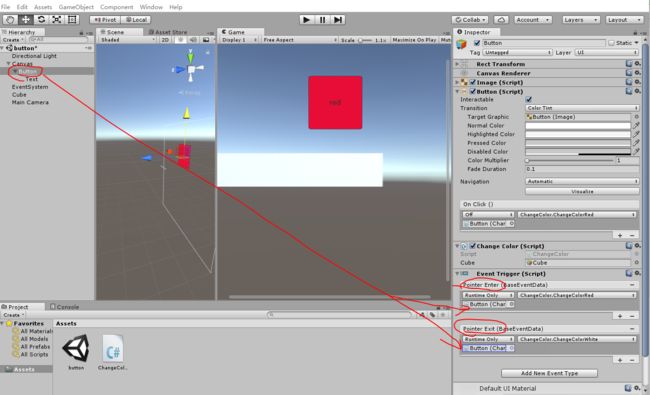Open the Component menu
This screenshot has height=395, width=650.
116,7
